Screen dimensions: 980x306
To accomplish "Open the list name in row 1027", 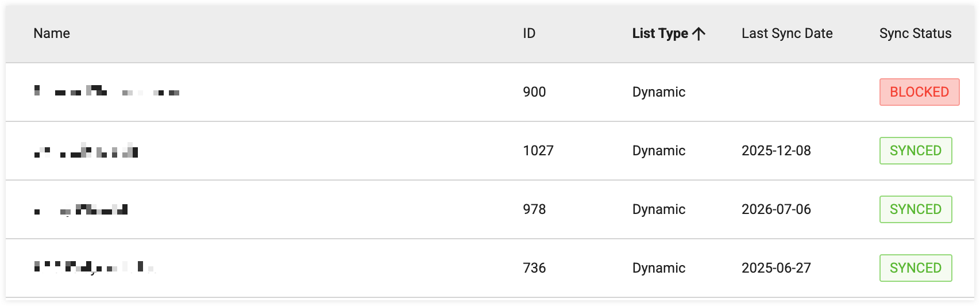I will tap(86, 151).
